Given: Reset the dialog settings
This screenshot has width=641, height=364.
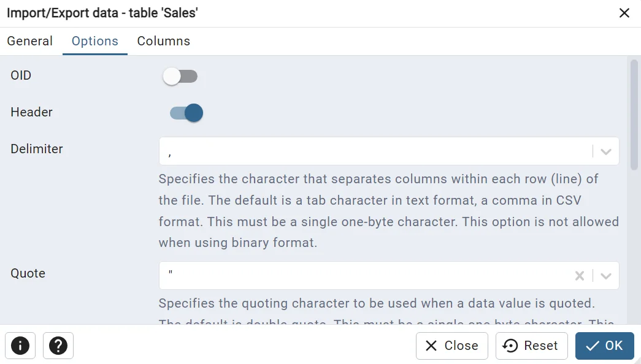Looking at the screenshot, I should (531, 346).
